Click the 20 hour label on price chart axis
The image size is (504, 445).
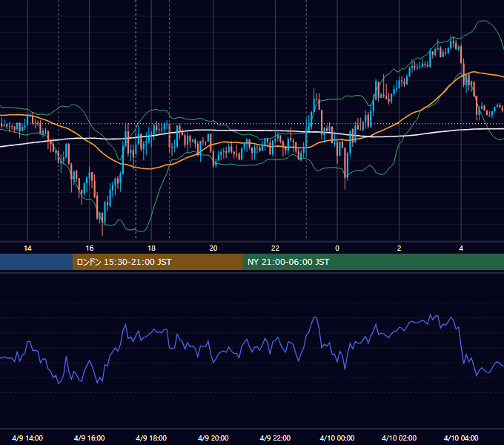point(213,248)
